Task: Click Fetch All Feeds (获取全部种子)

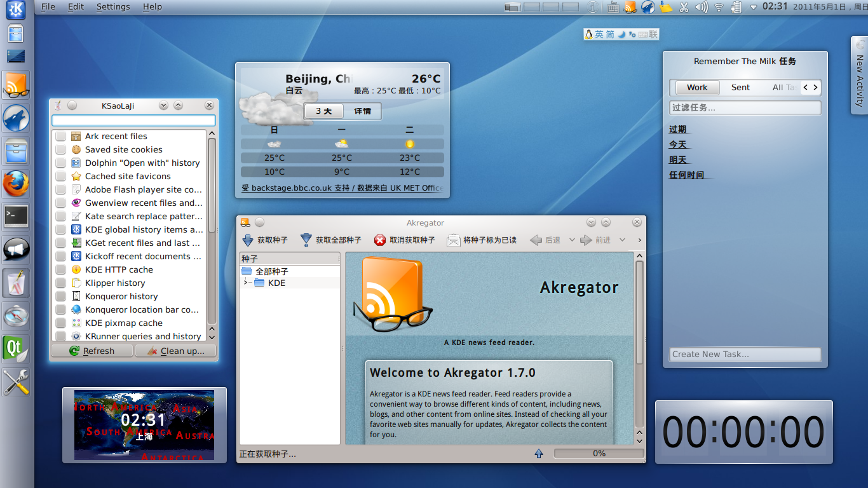Action: click(x=331, y=240)
